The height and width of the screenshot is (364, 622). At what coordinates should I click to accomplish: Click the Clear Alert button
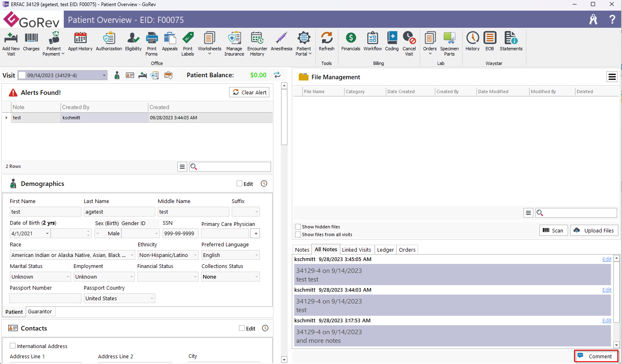249,92
